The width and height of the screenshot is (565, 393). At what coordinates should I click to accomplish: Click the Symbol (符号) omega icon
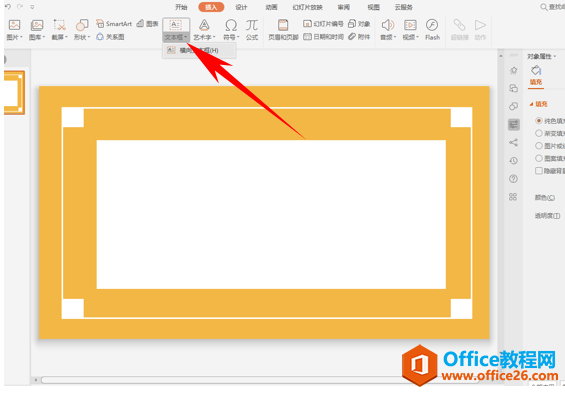coord(231,25)
